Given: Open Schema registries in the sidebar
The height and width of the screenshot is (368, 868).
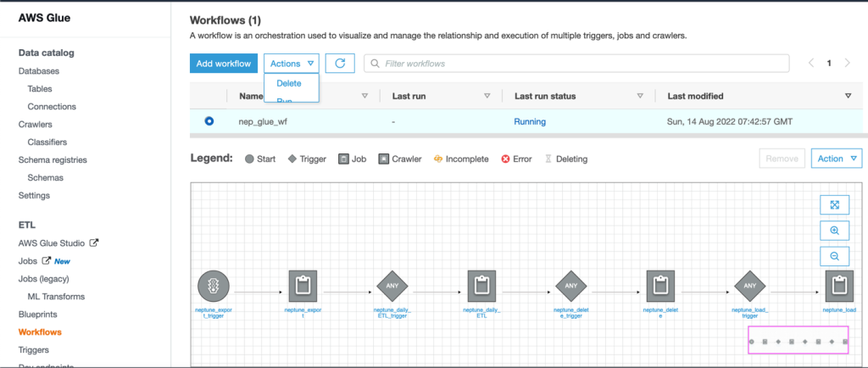Looking at the screenshot, I should tap(53, 160).
